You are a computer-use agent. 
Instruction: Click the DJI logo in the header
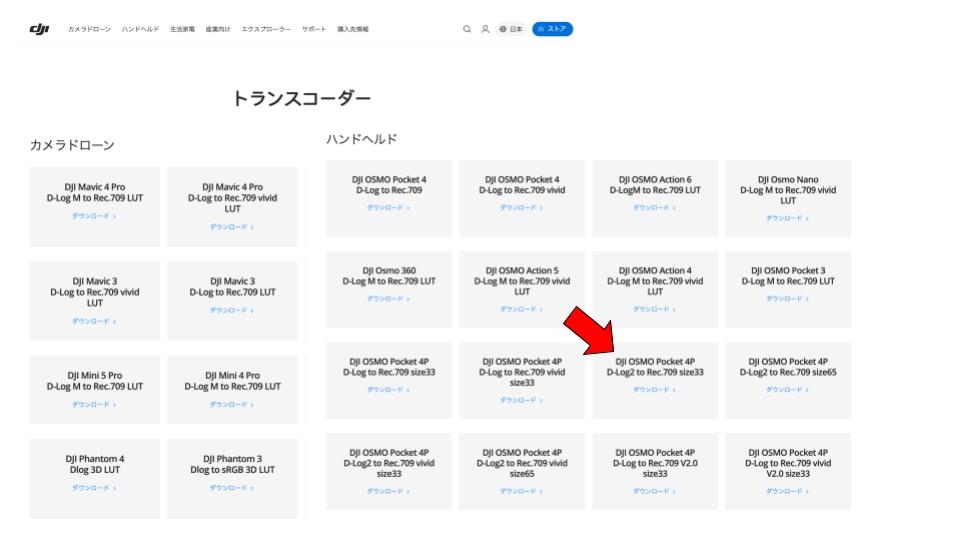[39, 29]
